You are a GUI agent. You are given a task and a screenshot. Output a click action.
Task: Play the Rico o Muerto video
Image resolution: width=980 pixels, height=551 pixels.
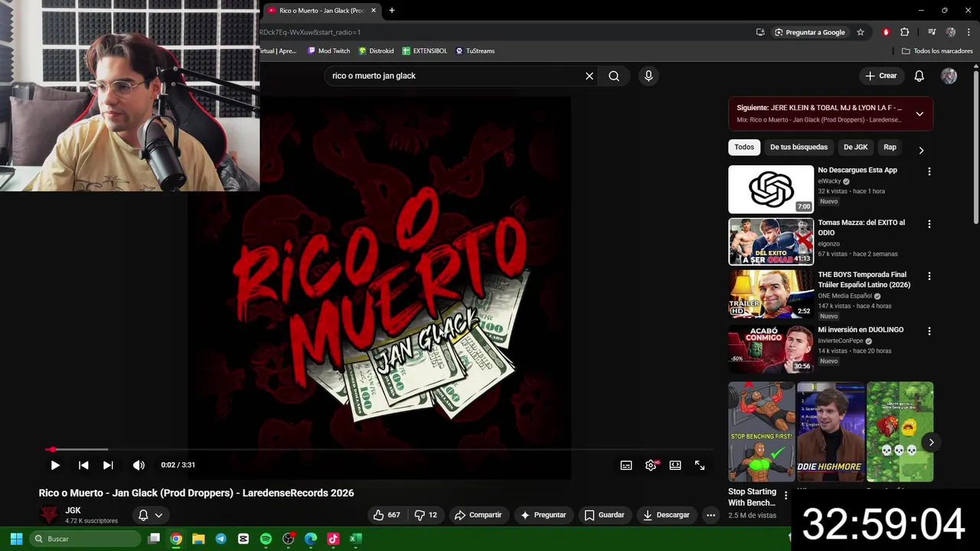click(x=55, y=465)
